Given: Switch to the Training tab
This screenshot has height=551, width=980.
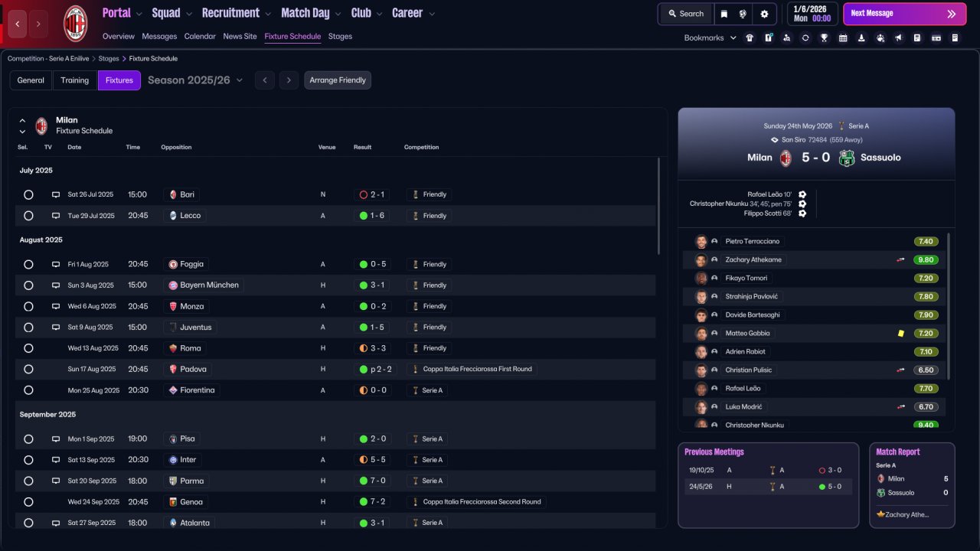Looking at the screenshot, I should click(75, 80).
